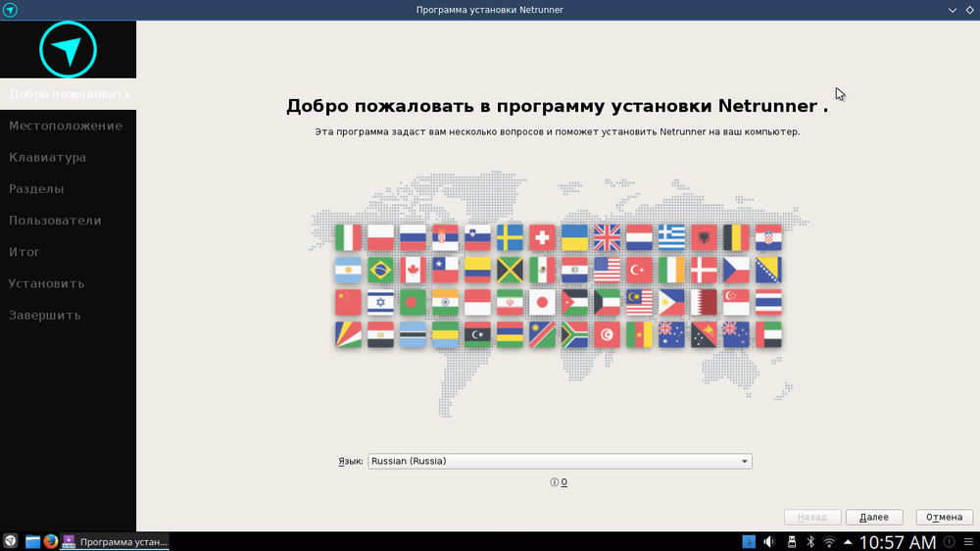Viewport: 980px width, 551px height.
Task: Select the Разделы step in the sidebar
Action: click(69, 189)
